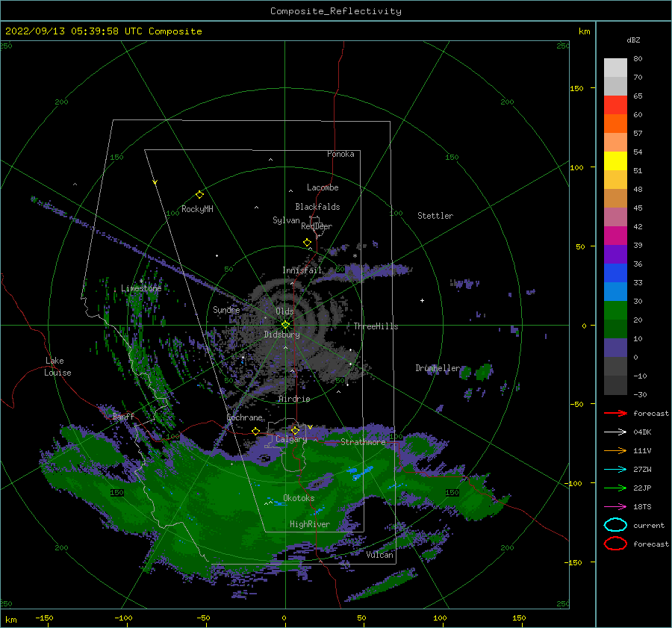Click the HighRiver label

point(309,524)
